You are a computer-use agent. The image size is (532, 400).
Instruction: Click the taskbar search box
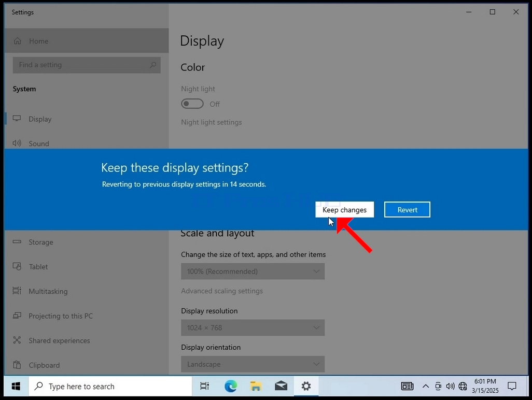(110, 386)
